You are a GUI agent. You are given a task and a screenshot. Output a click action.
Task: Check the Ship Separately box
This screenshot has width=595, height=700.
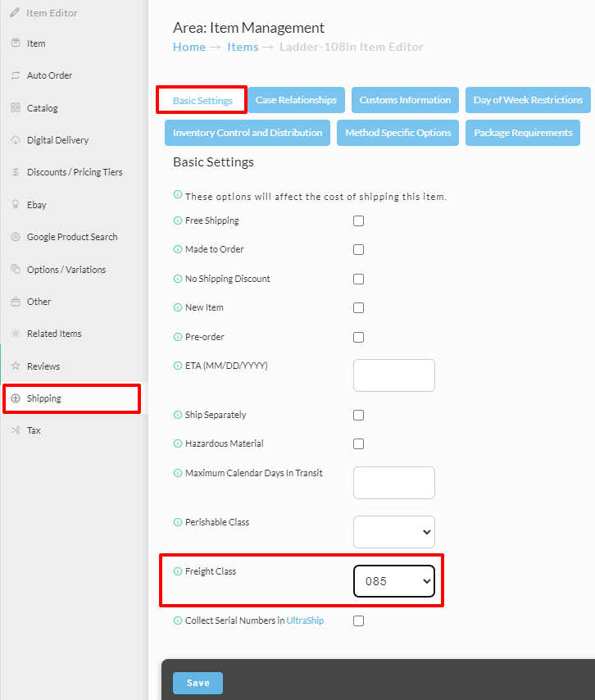(358, 416)
